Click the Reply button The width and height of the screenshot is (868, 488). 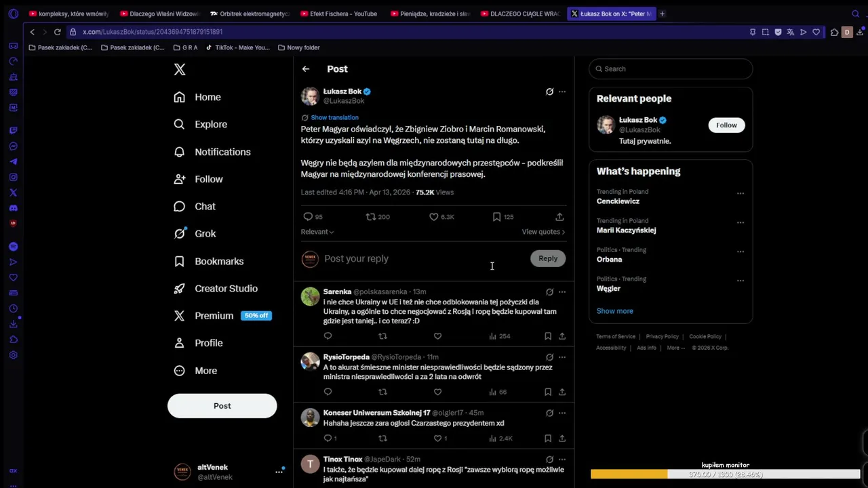click(548, 258)
